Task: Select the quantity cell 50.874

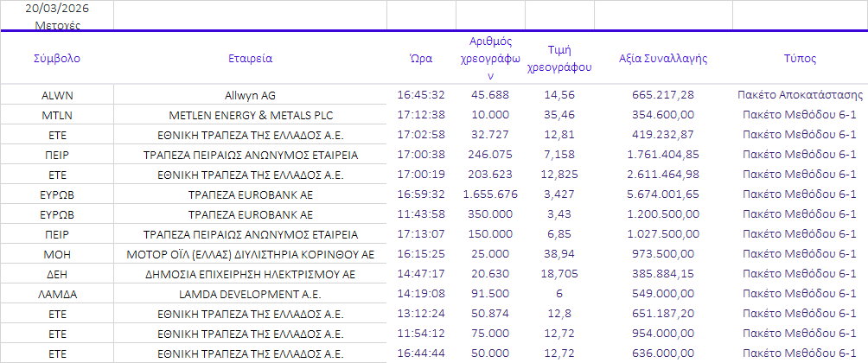Action: pyautogui.click(x=490, y=314)
